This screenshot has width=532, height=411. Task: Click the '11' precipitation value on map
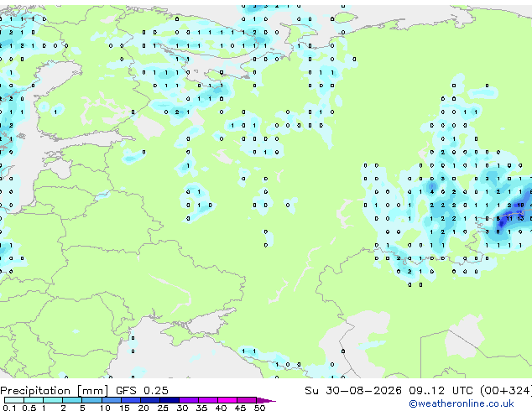tap(509, 218)
